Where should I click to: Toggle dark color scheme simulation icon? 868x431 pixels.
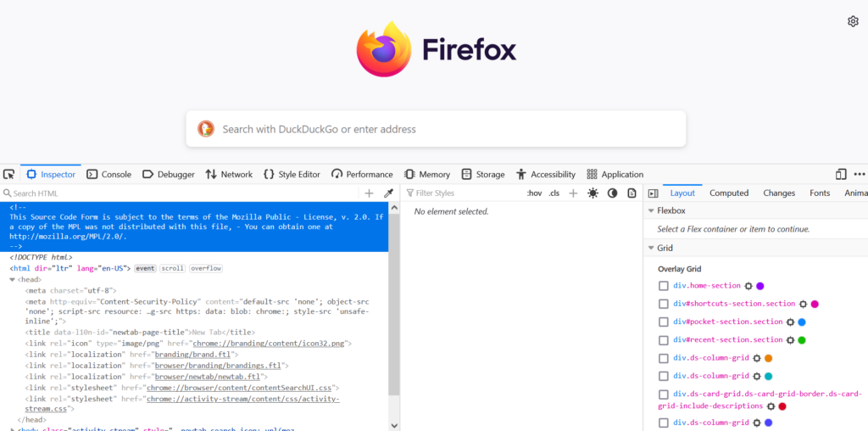click(612, 193)
